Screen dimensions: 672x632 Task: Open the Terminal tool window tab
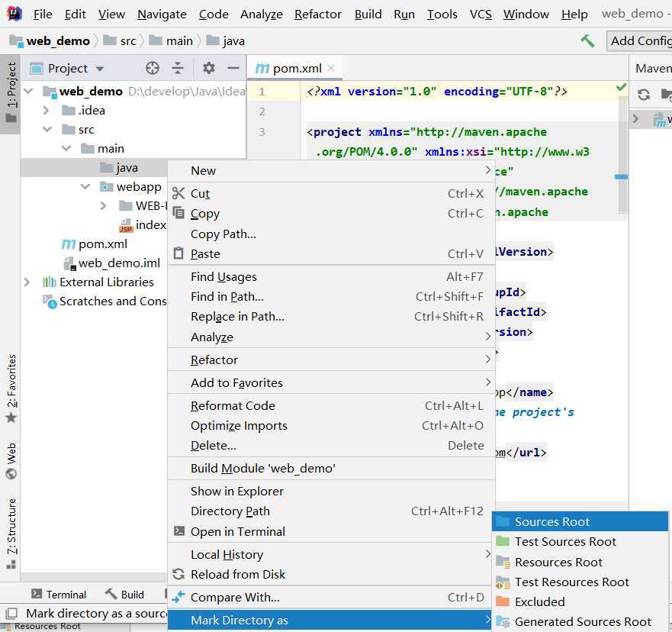tap(58, 595)
